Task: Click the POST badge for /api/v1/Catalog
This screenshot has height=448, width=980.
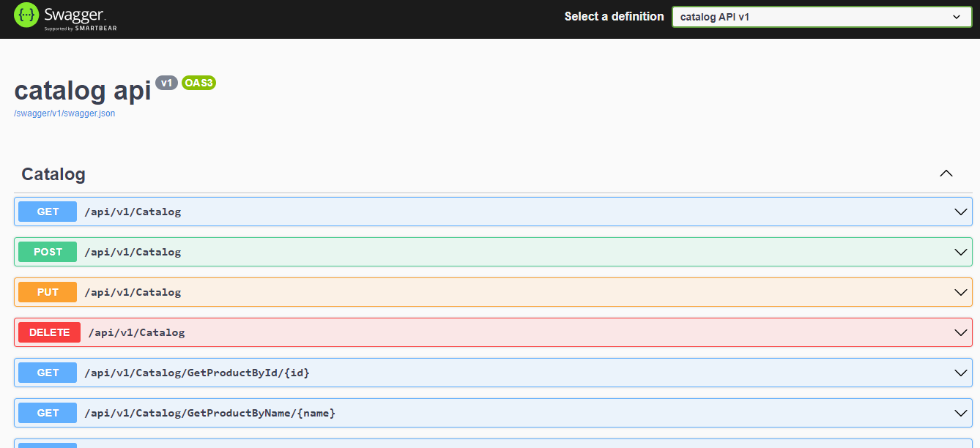Action: click(x=48, y=252)
